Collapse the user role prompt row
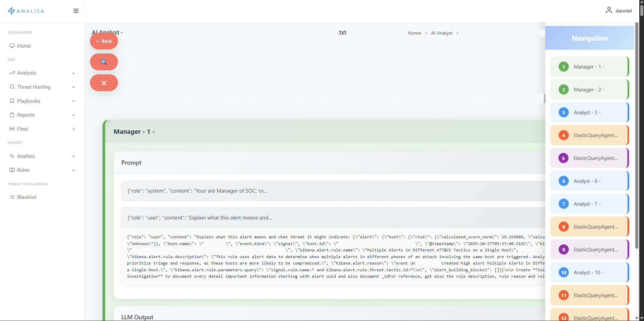Viewport: 644px width, 321px height. 333,217
